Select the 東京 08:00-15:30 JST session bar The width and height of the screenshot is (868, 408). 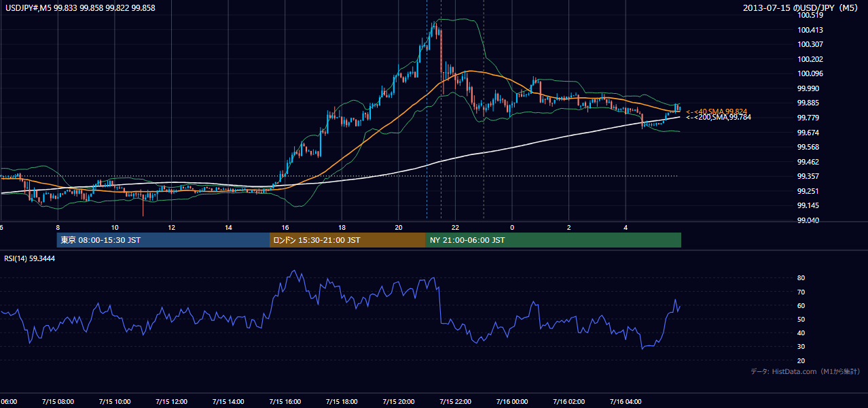[x=163, y=240]
